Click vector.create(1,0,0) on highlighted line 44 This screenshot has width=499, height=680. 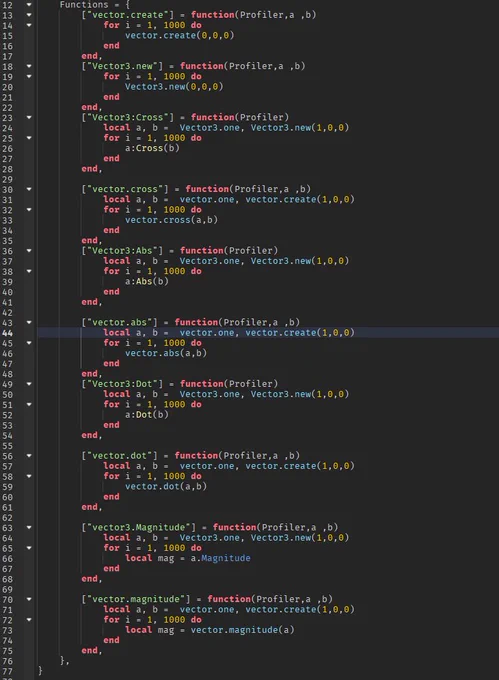300,333
